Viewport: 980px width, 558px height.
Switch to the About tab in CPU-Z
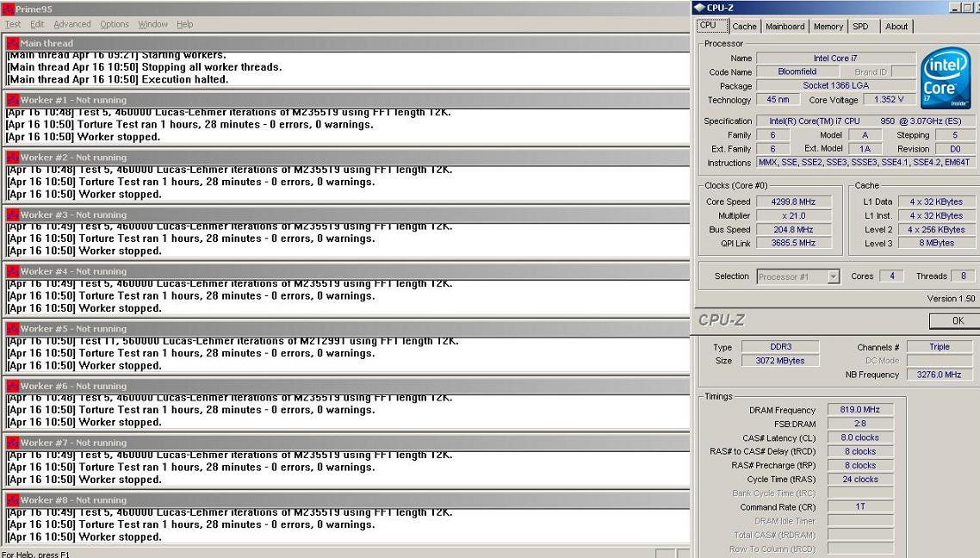click(896, 26)
